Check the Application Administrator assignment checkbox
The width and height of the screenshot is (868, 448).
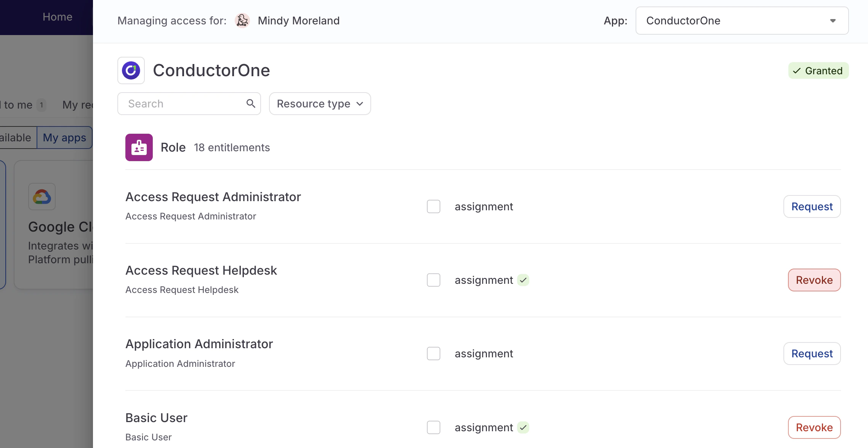433,354
